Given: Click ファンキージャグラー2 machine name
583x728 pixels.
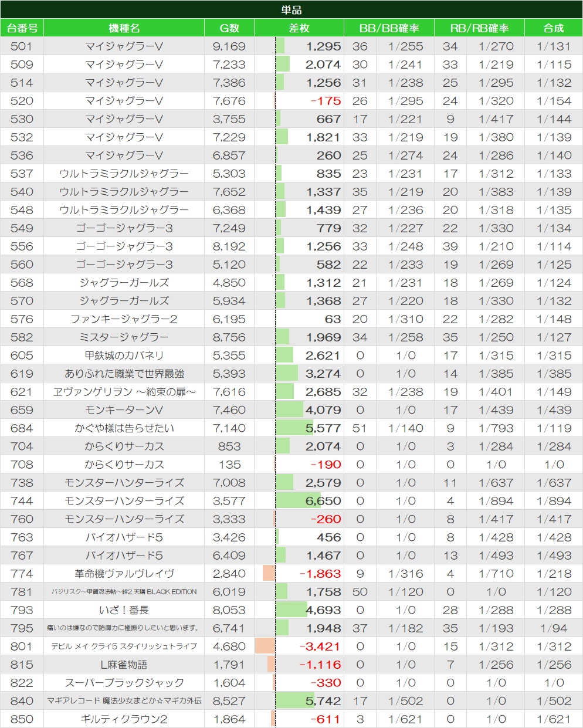Looking at the screenshot, I should 124,319.
